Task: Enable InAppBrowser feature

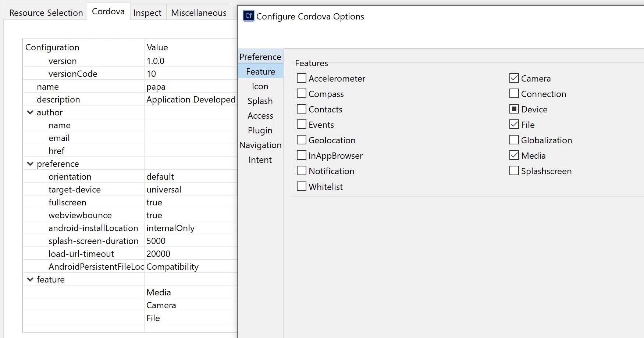Action: pos(302,155)
